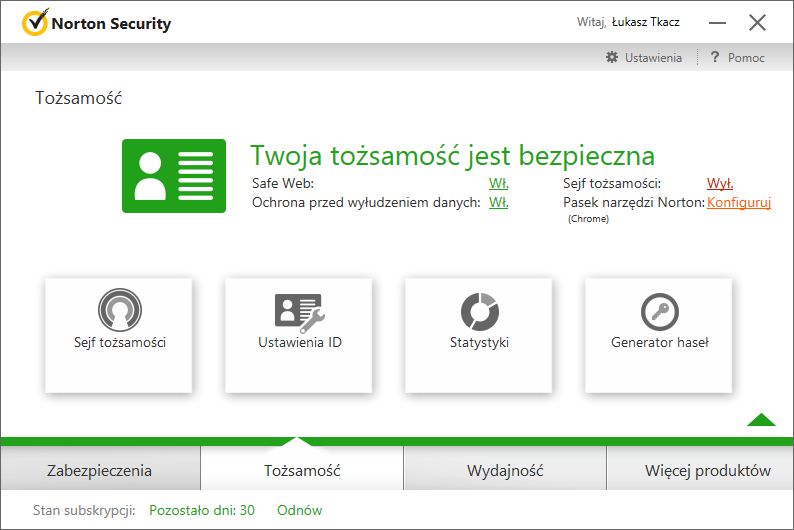Click Konfiguruj for Pasek narzędzi Norton
794x530 pixels.
coord(739,202)
